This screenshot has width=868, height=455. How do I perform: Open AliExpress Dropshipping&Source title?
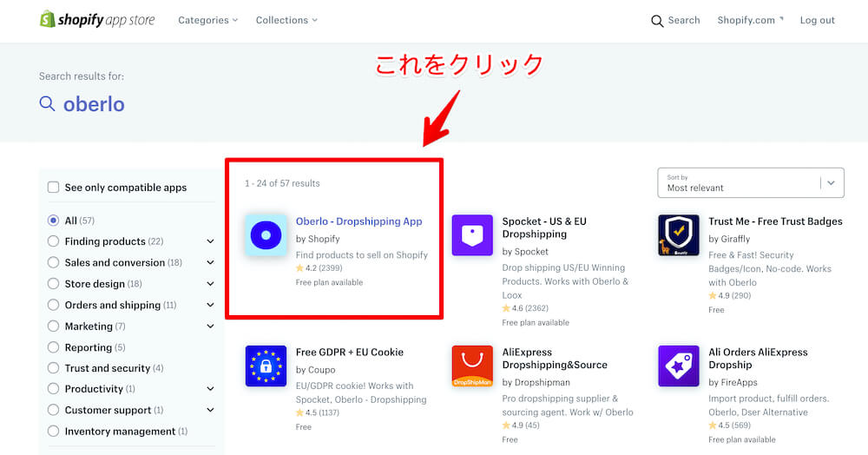click(x=555, y=359)
